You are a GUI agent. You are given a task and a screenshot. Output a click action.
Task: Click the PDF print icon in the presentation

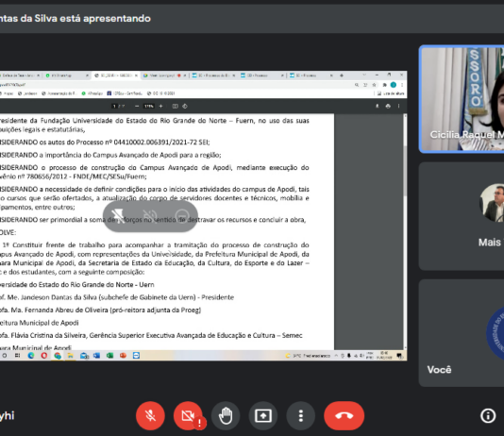pyautogui.click(x=388, y=106)
